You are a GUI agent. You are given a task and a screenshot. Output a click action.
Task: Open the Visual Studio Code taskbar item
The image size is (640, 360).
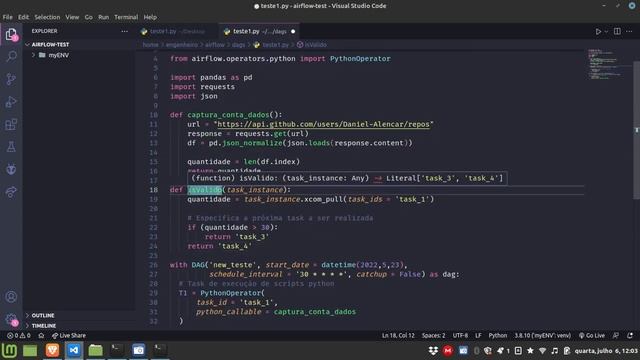pos(74,350)
